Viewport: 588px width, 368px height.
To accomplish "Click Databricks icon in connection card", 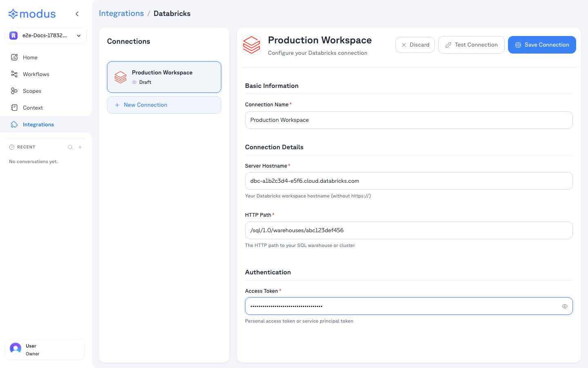I will [120, 77].
